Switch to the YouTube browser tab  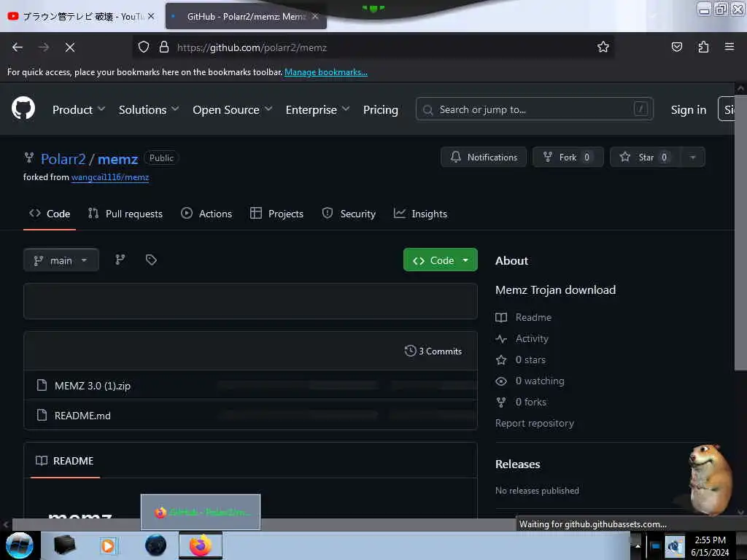coord(81,16)
